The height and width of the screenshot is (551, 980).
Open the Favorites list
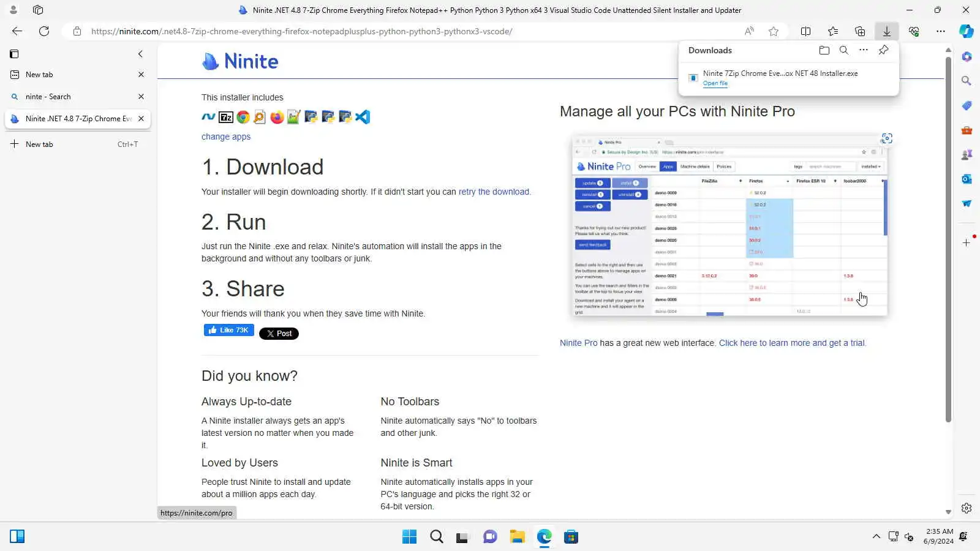(833, 31)
